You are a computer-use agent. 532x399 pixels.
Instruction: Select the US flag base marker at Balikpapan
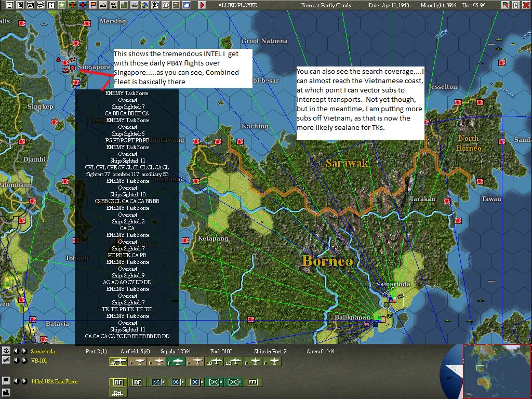382,320
